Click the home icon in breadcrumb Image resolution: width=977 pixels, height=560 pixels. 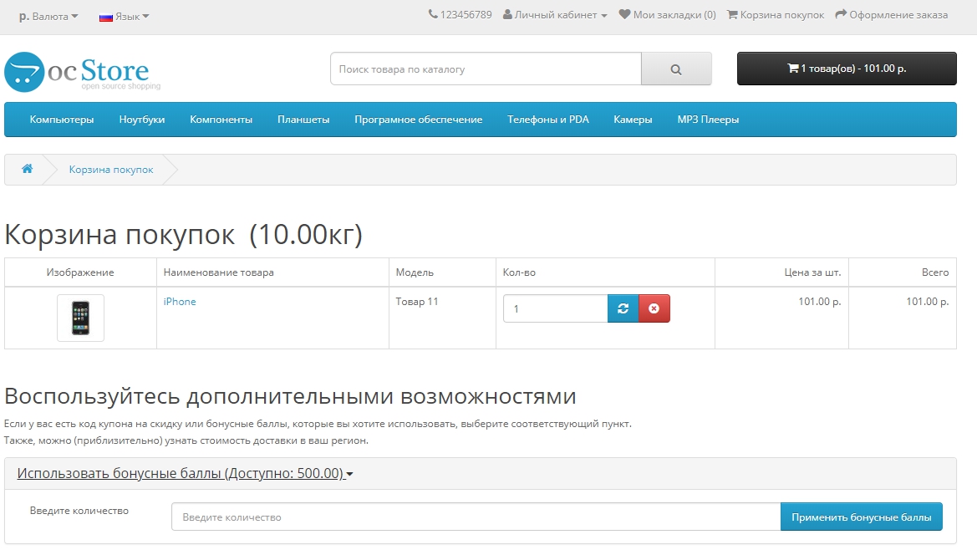(27, 169)
